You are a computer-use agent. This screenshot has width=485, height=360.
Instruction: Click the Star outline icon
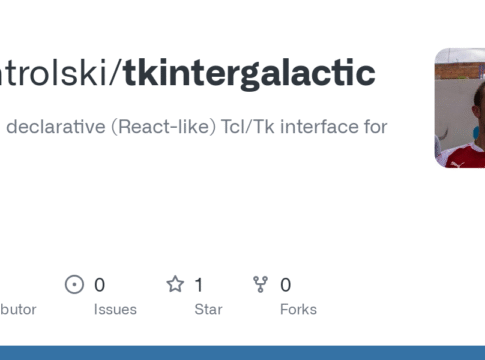175,284
